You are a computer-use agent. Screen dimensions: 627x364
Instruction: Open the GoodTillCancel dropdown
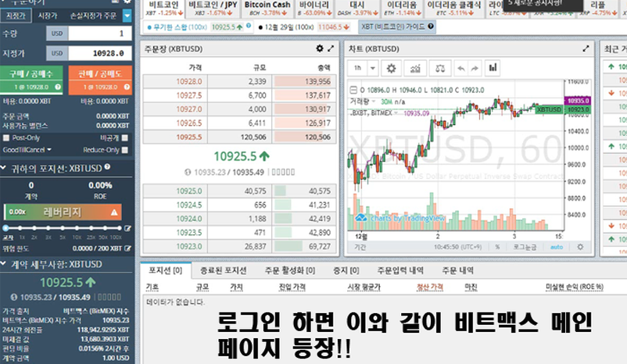pos(47,150)
